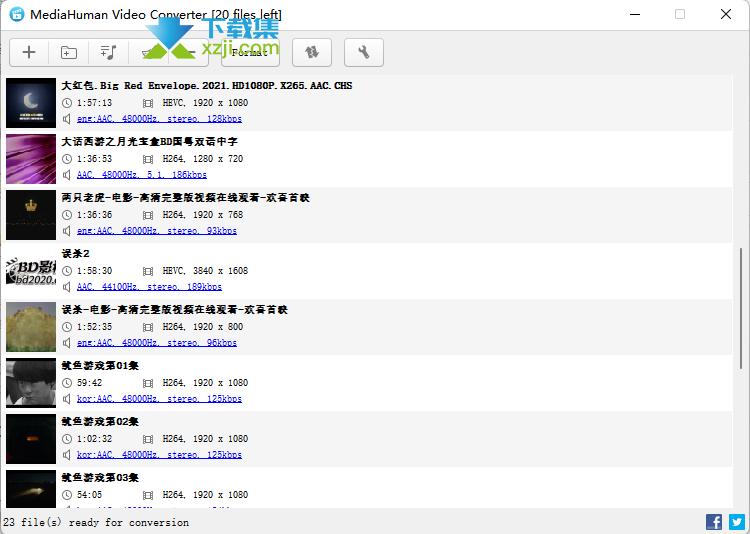Click the Add file plus button
Viewport: 750px width, 534px height.
29,52
